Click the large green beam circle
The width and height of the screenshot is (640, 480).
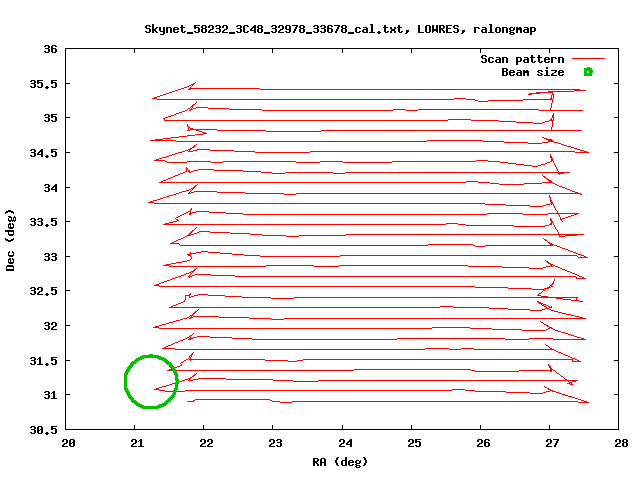coord(151,381)
